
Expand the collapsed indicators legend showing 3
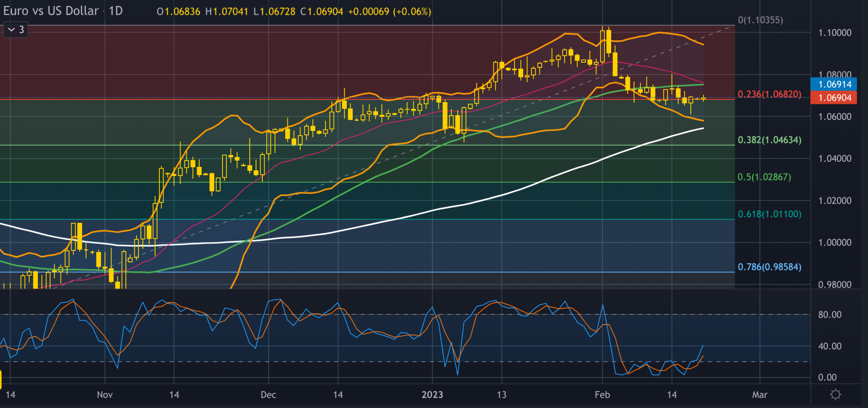16,30
